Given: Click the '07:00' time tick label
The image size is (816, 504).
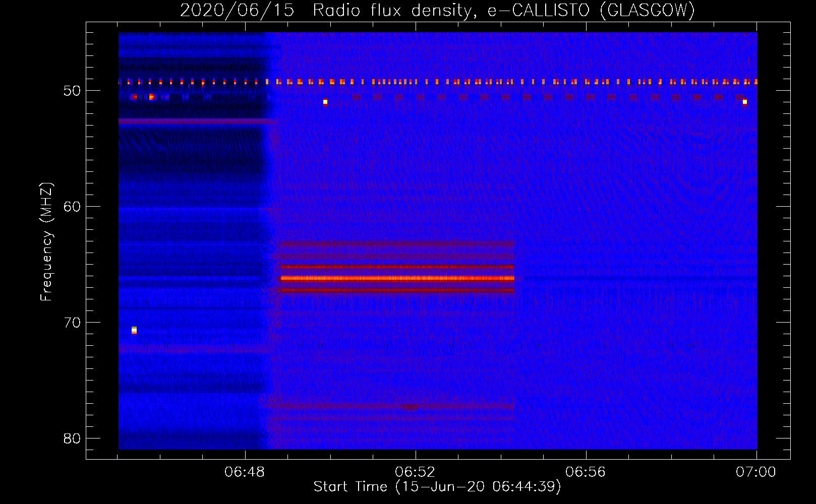Looking at the screenshot, I should point(756,472).
